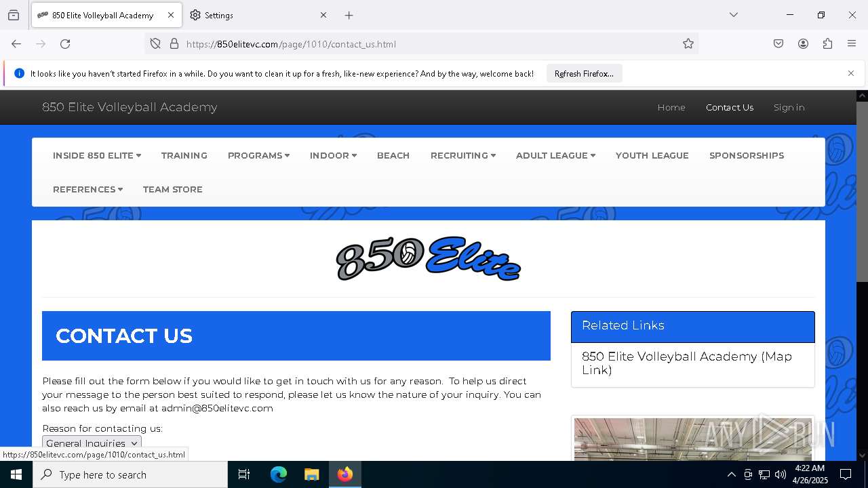
Task: Open the General Inquiries reason dropdown
Action: pyautogui.click(x=92, y=443)
